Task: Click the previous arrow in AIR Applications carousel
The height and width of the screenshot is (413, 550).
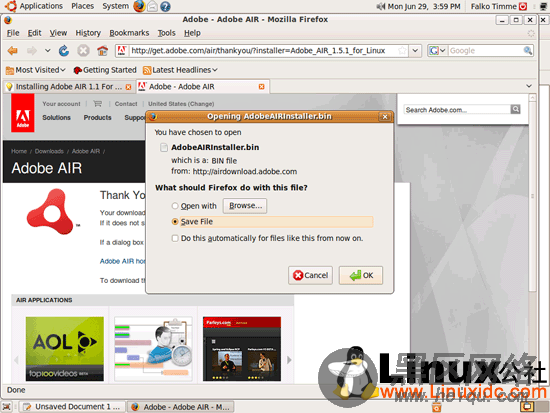Action: (16, 360)
